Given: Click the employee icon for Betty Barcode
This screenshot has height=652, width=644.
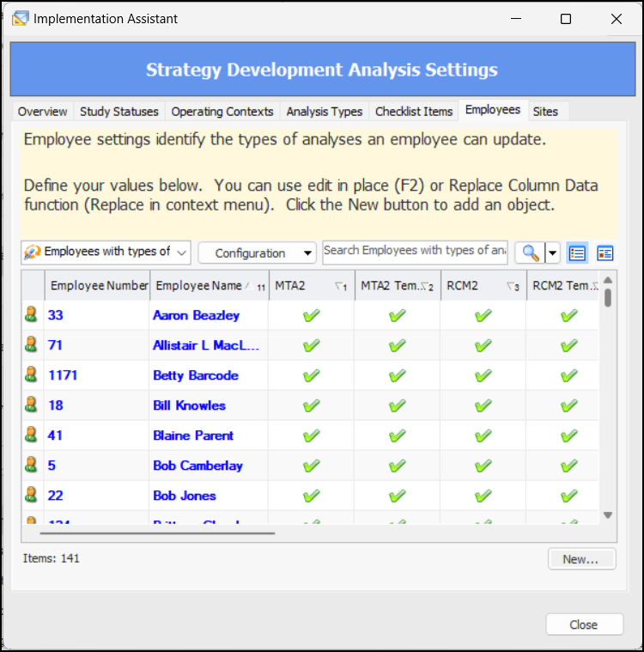Looking at the screenshot, I should 31,375.
